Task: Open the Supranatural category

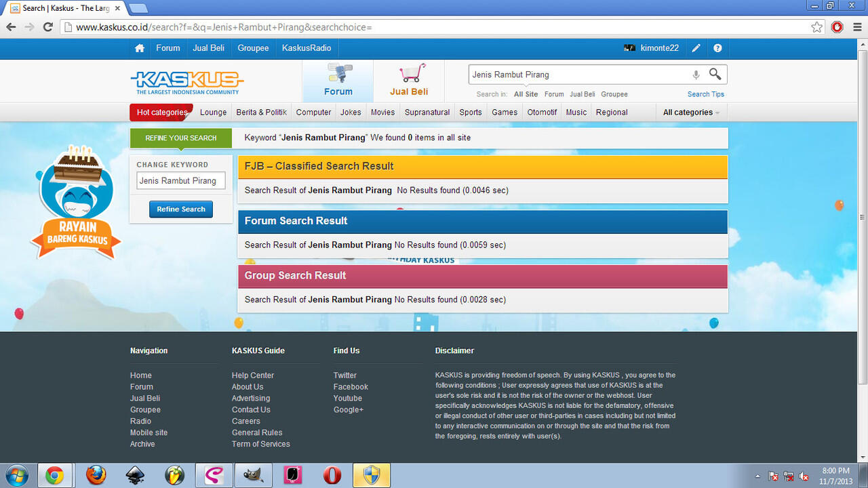Action: coord(427,113)
